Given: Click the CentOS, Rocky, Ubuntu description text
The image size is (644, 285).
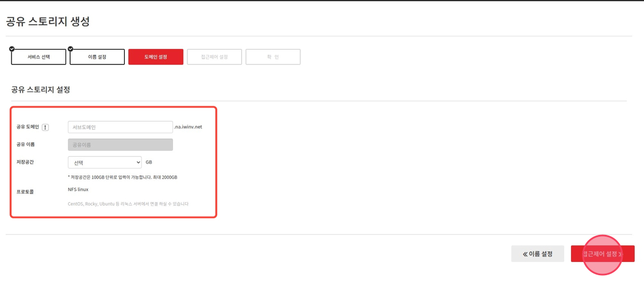Looking at the screenshot, I should tap(128, 204).
